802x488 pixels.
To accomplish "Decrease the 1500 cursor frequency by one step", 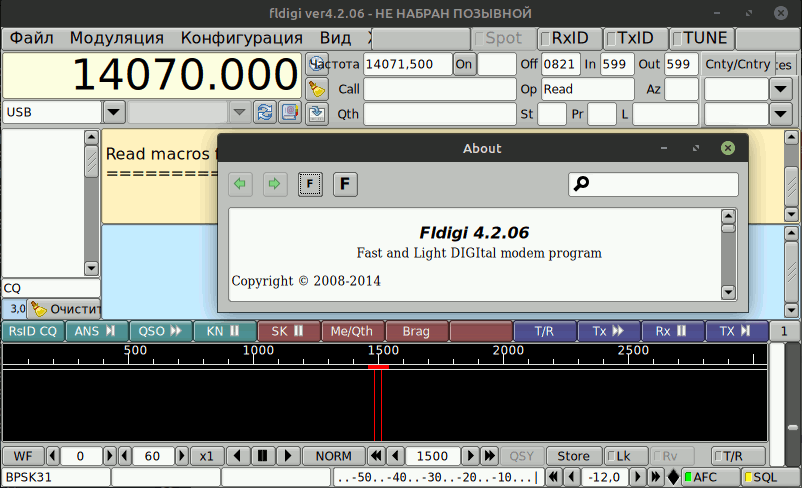I will [395, 456].
